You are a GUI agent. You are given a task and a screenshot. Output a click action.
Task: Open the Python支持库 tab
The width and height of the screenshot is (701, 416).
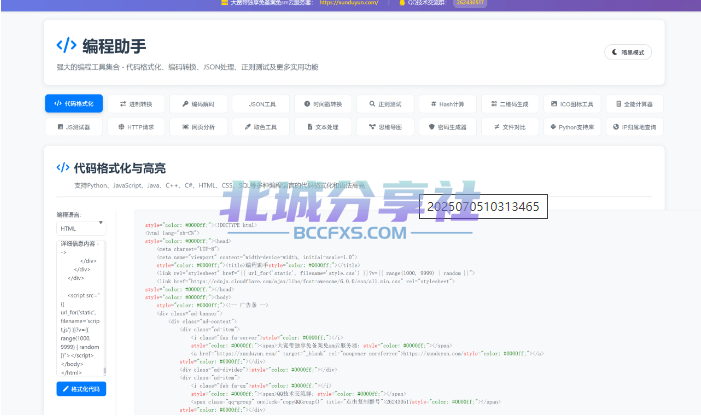[573, 127]
